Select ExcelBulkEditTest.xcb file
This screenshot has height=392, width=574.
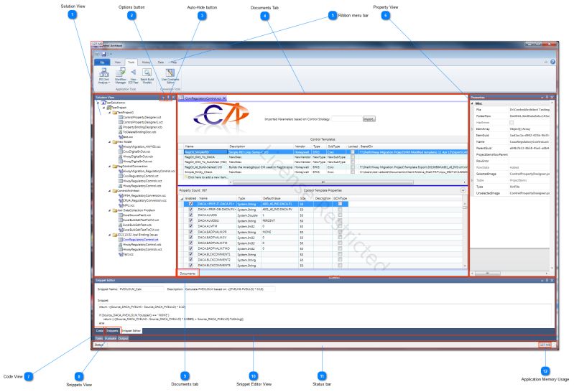135,225
